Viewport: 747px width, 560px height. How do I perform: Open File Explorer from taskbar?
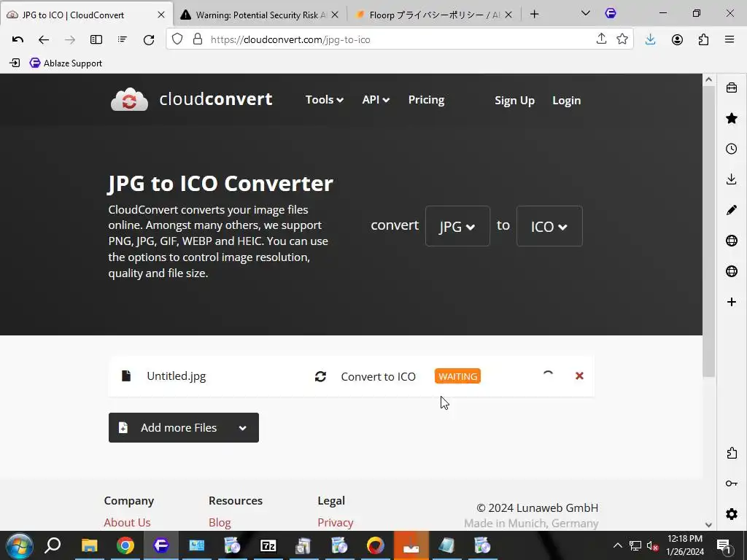pyautogui.click(x=89, y=545)
